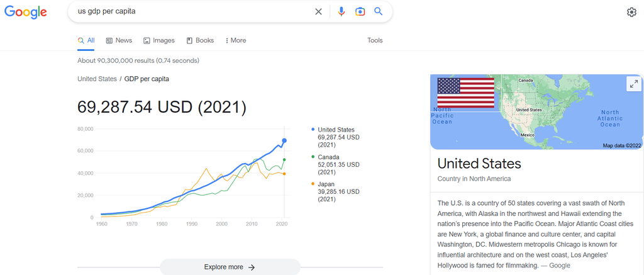The width and height of the screenshot is (644, 275).
Task: Clear the search box text
Action: click(x=318, y=11)
